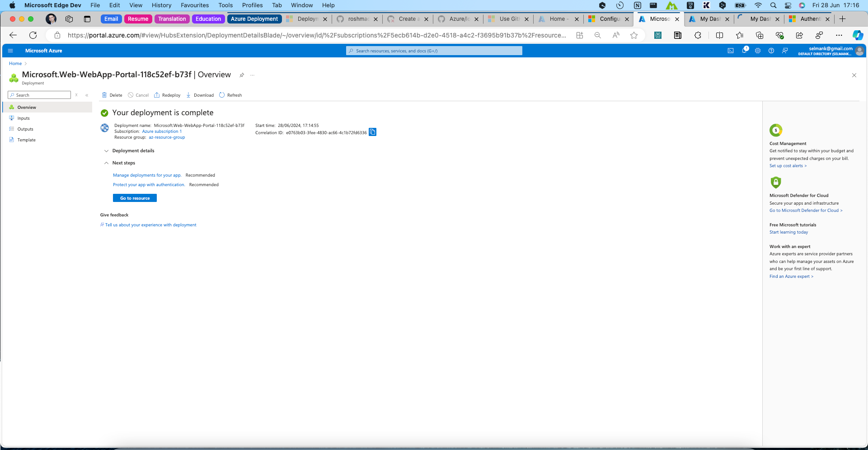Image resolution: width=868 pixels, height=450 pixels.
Task: Switch to Configu browser tab
Action: (x=608, y=19)
